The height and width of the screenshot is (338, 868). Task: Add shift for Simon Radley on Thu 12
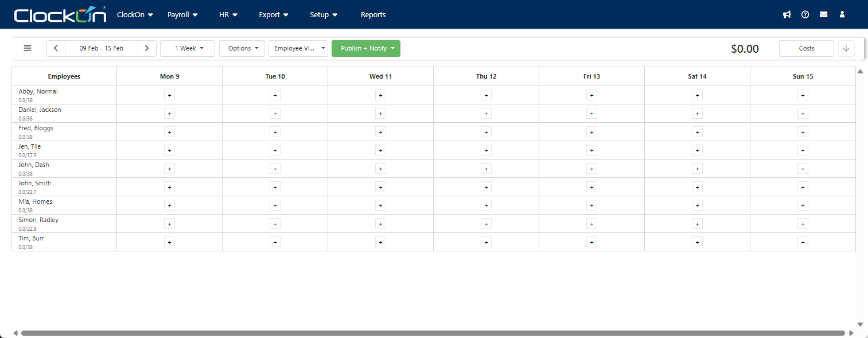point(486,224)
